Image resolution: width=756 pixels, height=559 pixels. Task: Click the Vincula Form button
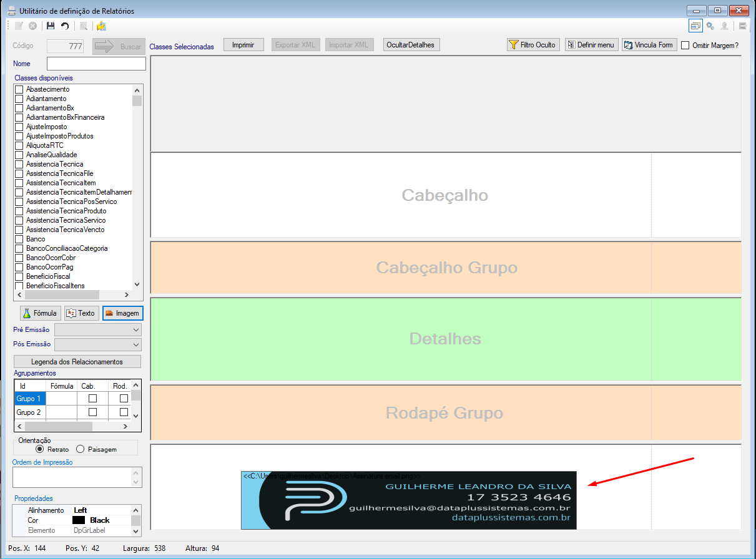[649, 45]
